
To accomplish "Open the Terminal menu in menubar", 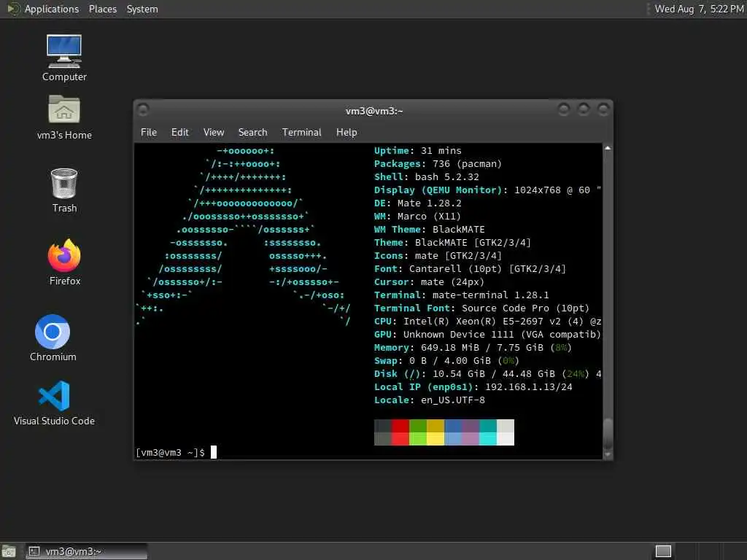I will [x=301, y=132].
